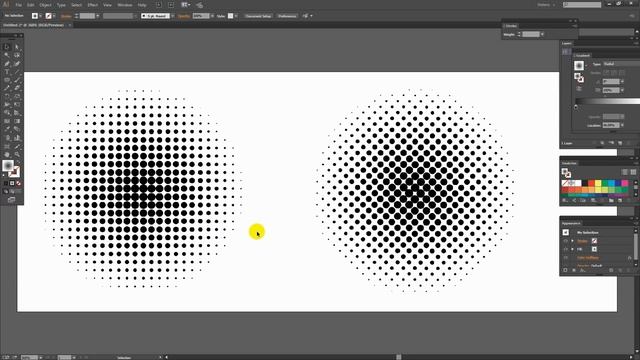The image size is (640, 360).
Task: Select the Column Graph tool
Action: 17,138
